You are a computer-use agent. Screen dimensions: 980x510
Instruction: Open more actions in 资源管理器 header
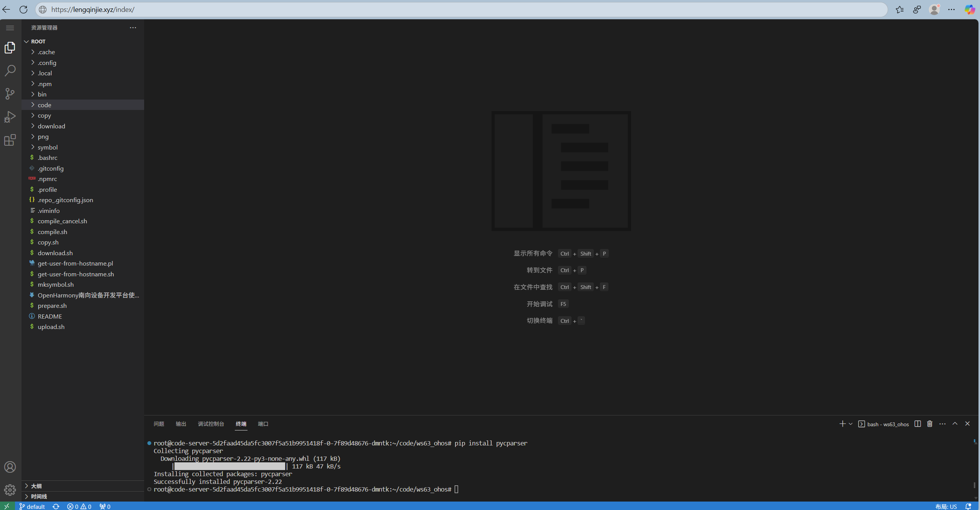click(133, 28)
